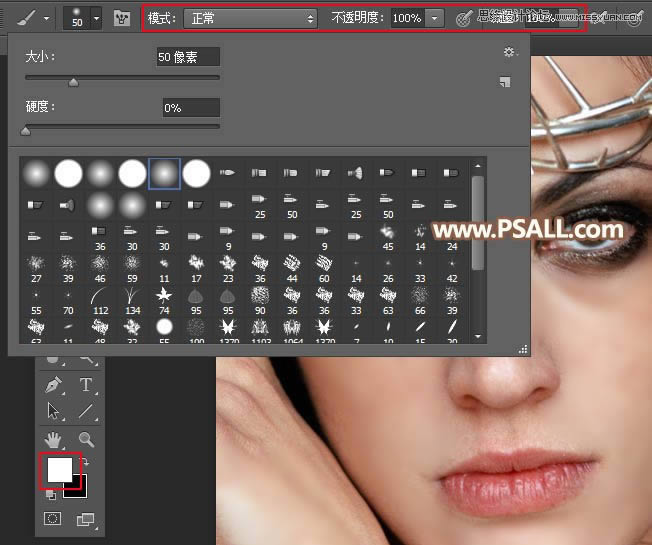
Task: Collapse the brush preset picker arrow
Action: click(x=96, y=18)
